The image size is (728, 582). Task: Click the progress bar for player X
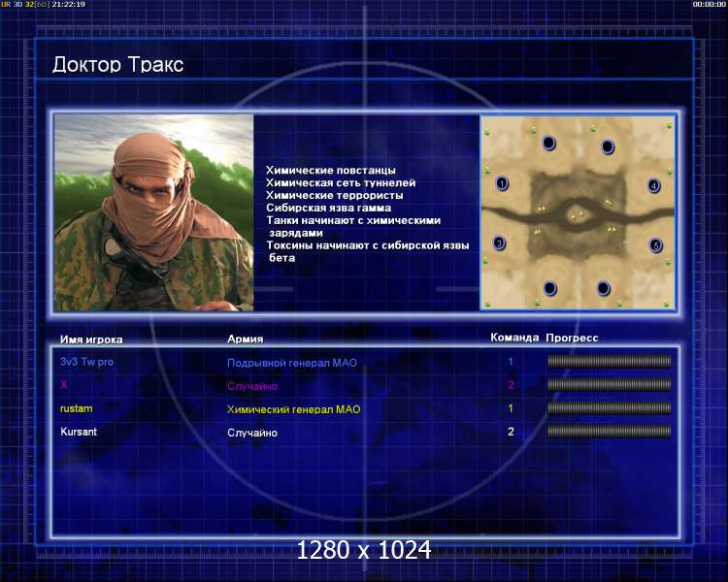610,384
